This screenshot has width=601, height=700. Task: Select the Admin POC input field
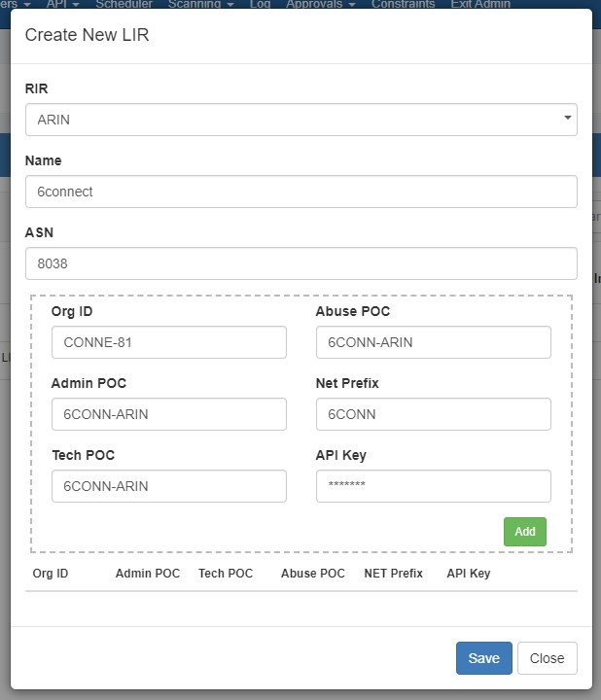(168, 414)
